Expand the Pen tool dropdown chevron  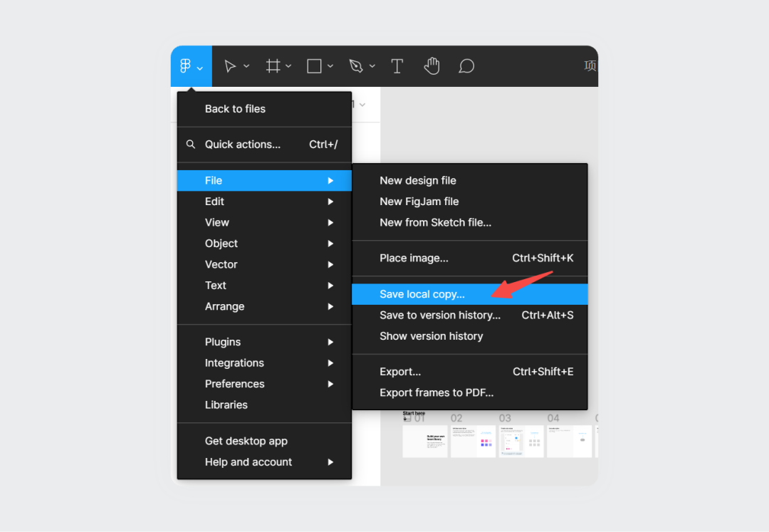point(372,66)
